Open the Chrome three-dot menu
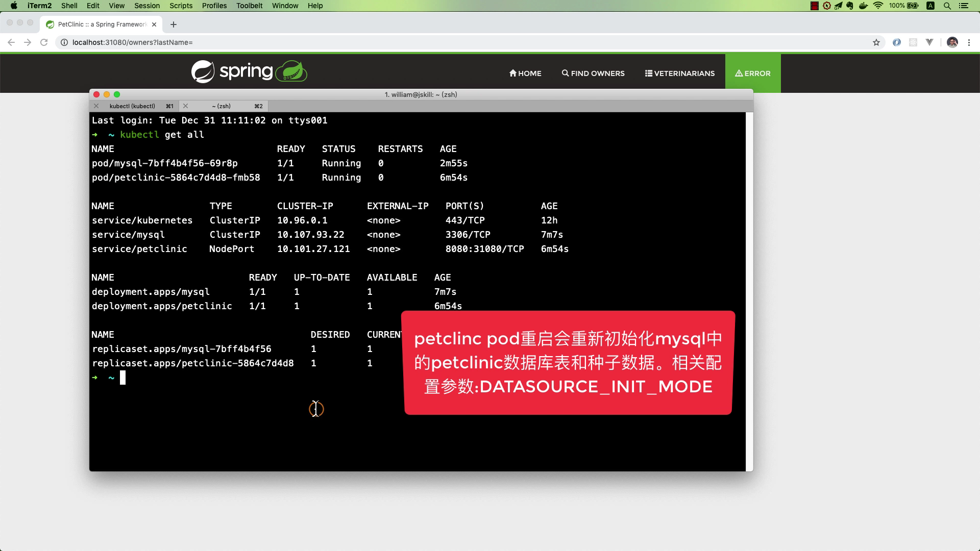Image resolution: width=980 pixels, height=551 pixels. (969, 42)
